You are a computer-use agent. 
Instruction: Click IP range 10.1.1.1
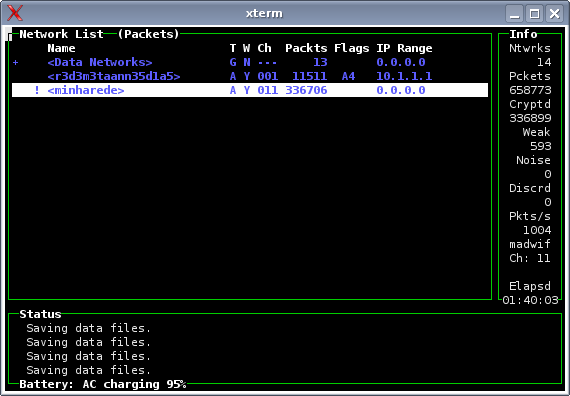[x=404, y=76]
